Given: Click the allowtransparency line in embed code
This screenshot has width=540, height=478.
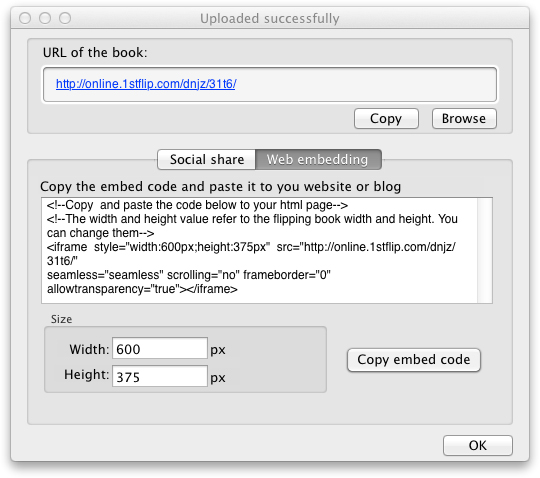Looking at the screenshot, I should click(x=142, y=289).
